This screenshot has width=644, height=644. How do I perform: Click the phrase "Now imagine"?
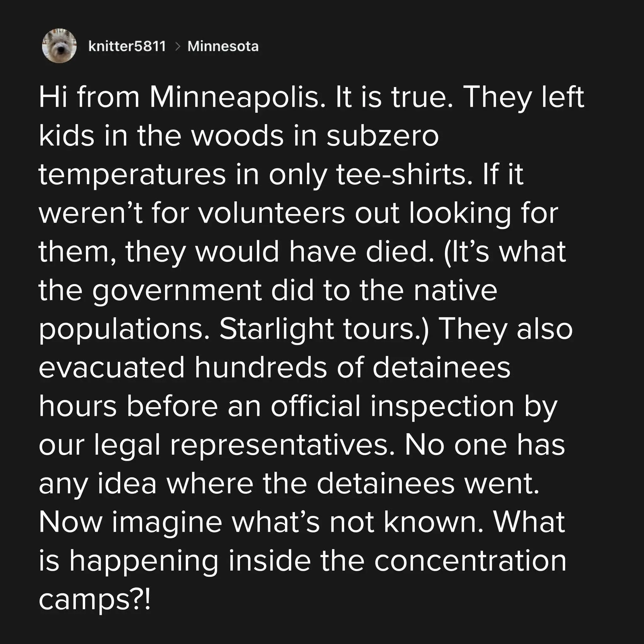coord(130,522)
